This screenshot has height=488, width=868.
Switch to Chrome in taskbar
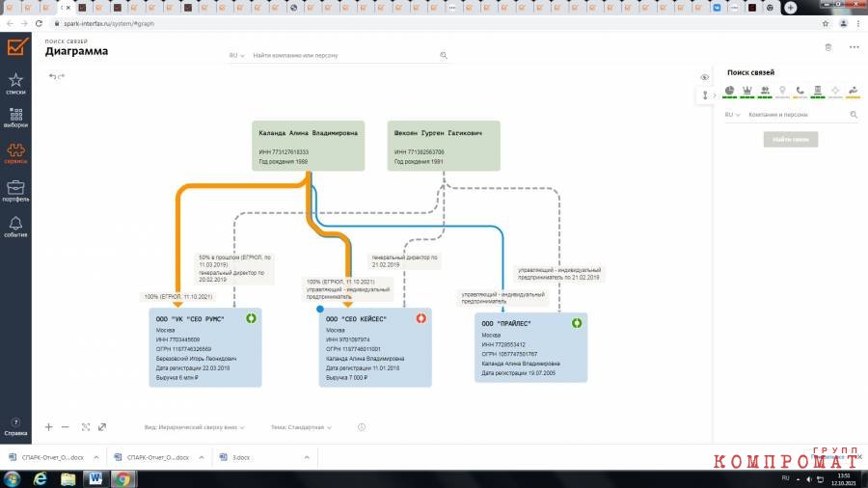coord(122,478)
